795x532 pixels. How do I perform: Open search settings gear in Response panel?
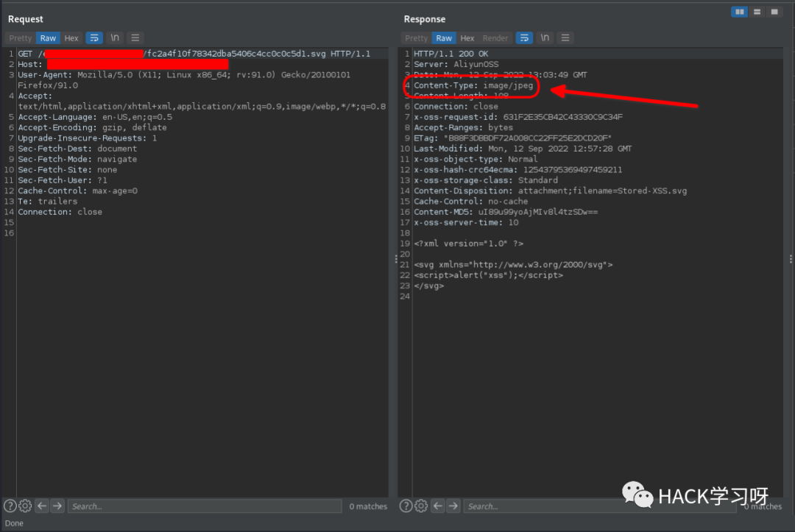point(421,506)
